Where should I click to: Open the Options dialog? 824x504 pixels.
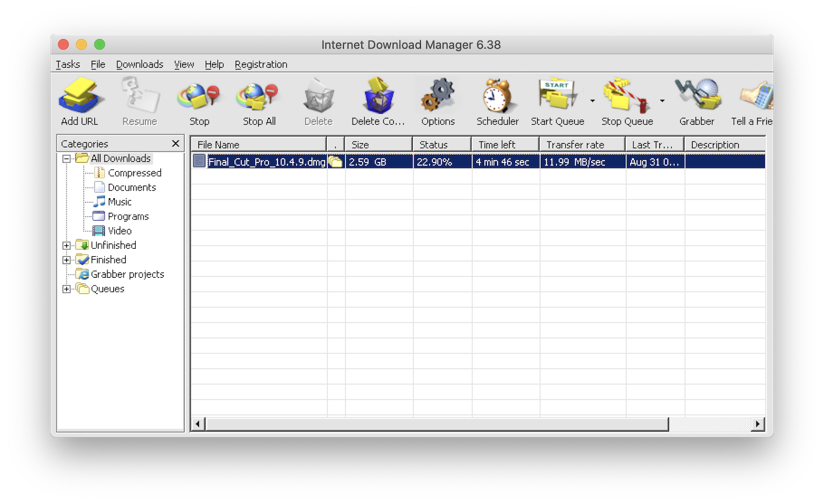pos(438,99)
